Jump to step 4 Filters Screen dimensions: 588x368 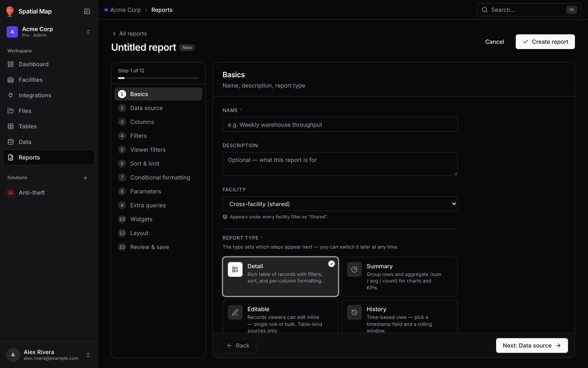click(158, 136)
